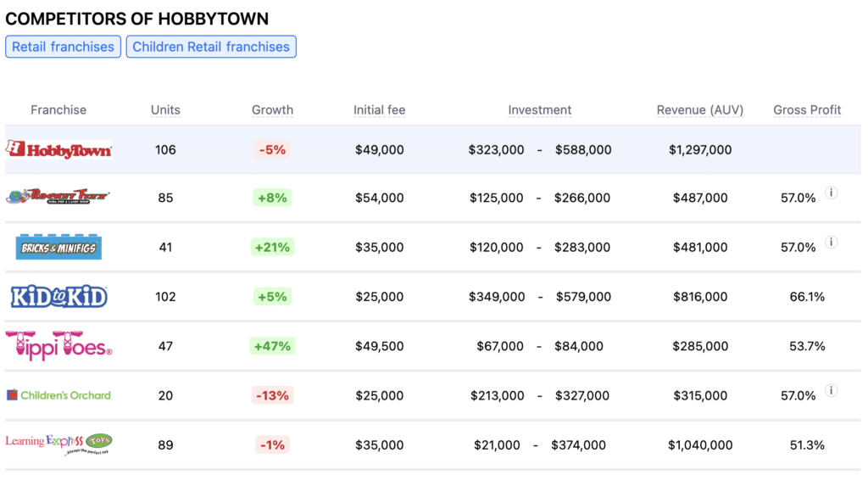The height and width of the screenshot is (486, 868).
Task: Click info icon beside Bricks & Minifigs gross profit
Action: point(831,243)
